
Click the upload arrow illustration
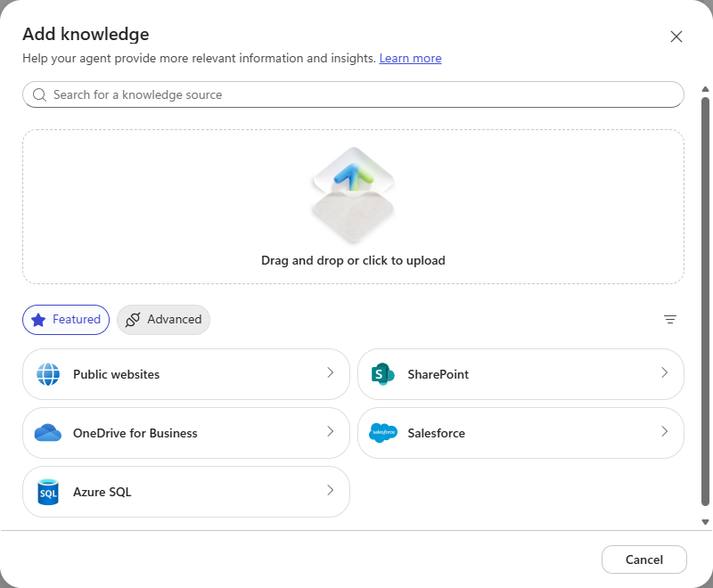click(353, 195)
